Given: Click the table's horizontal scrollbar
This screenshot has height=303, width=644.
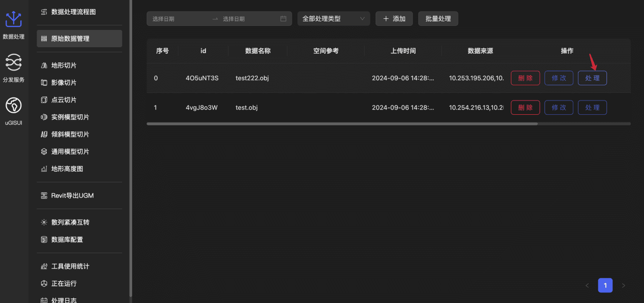Looking at the screenshot, I should pos(342,123).
